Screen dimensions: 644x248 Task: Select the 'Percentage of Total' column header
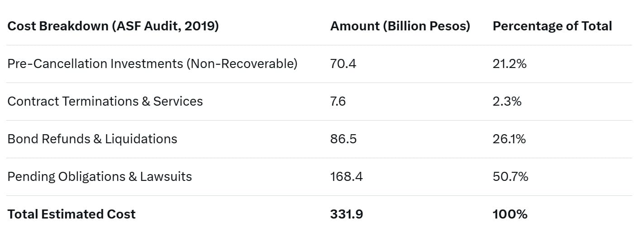(552, 26)
